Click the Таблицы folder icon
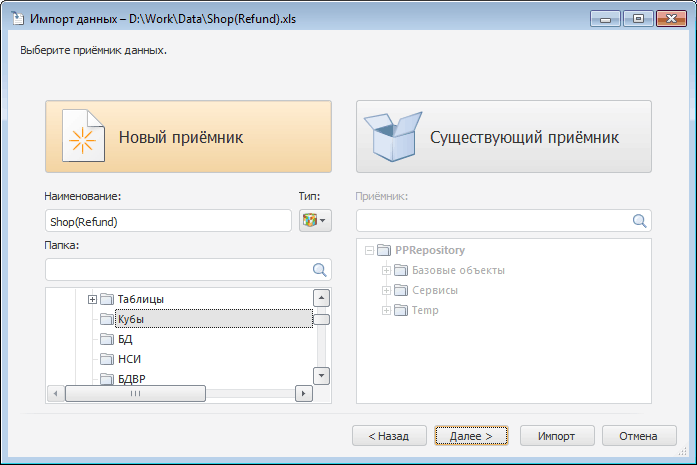This screenshot has height=465, width=697. [106, 299]
